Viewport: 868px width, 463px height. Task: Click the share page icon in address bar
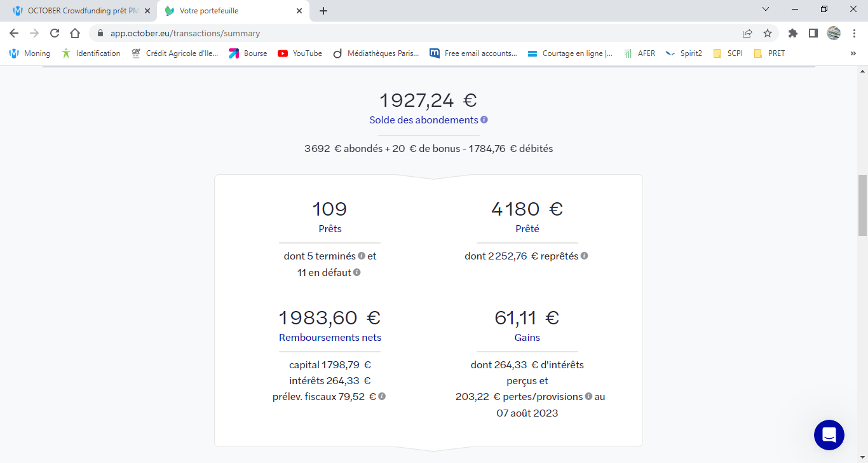(747, 33)
